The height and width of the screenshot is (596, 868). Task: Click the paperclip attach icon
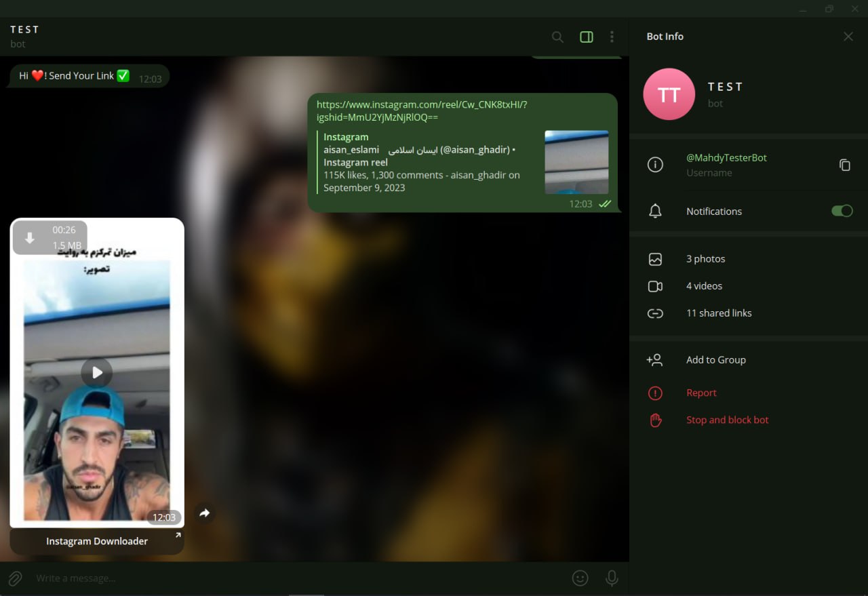click(x=15, y=578)
